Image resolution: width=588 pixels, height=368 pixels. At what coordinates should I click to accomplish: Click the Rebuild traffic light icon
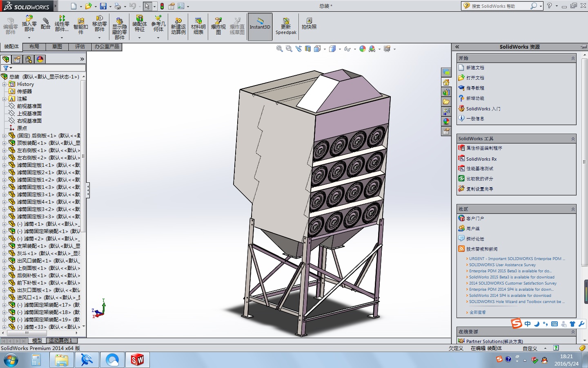point(162,6)
